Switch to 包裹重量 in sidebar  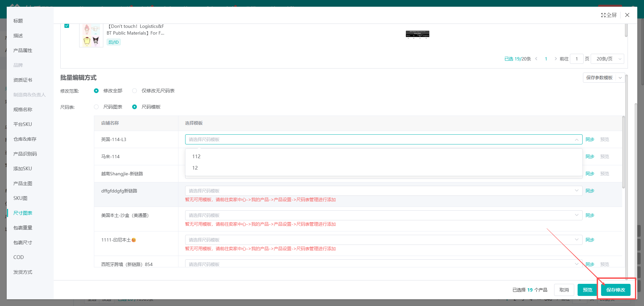pyautogui.click(x=23, y=228)
